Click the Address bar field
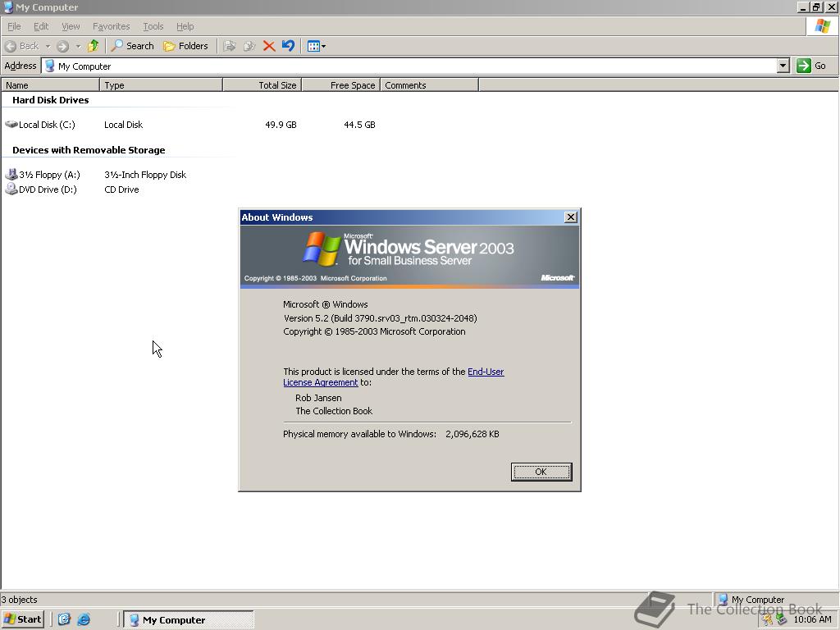840x630 pixels. (409, 66)
